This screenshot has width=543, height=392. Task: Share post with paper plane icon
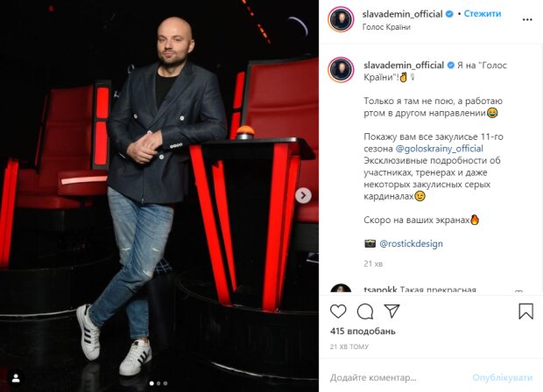(392, 311)
